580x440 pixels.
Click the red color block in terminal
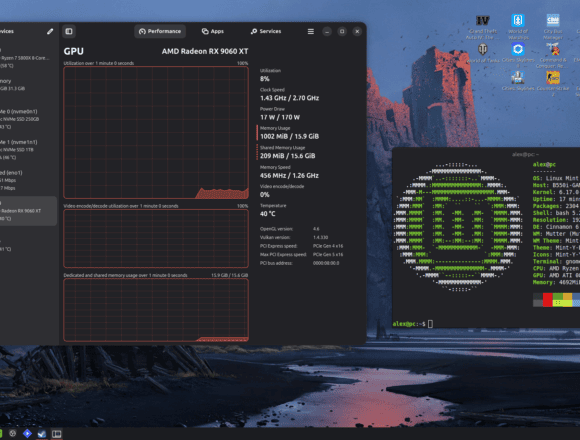pyautogui.click(x=547, y=299)
